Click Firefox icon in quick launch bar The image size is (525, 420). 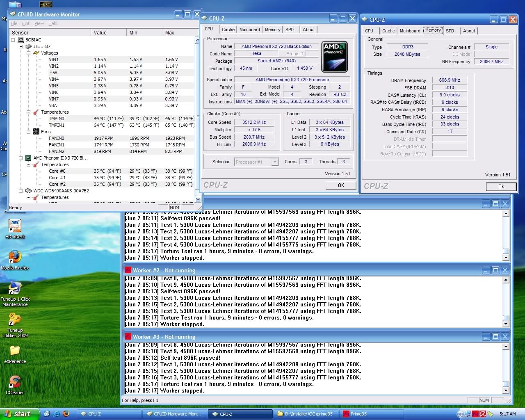click(x=66, y=414)
